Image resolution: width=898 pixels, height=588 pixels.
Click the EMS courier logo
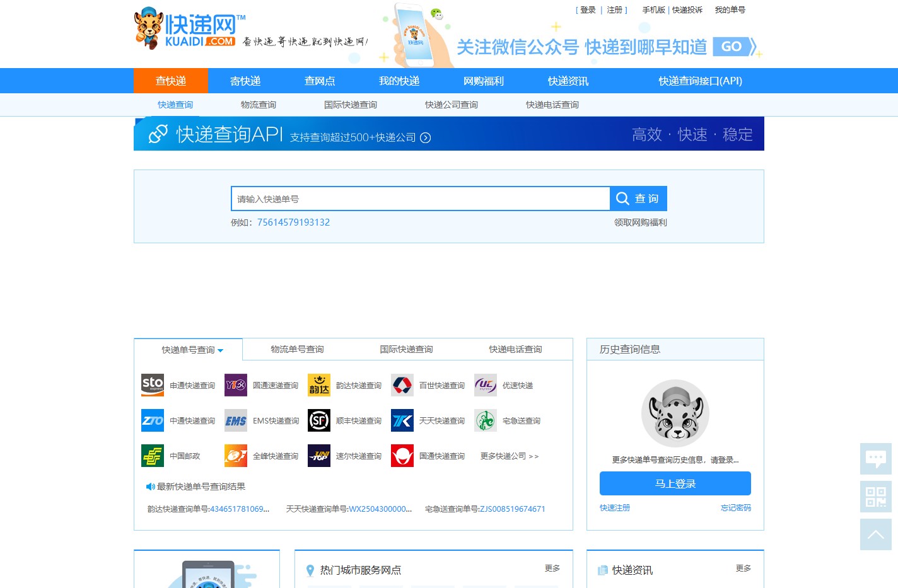click(236, 420)
